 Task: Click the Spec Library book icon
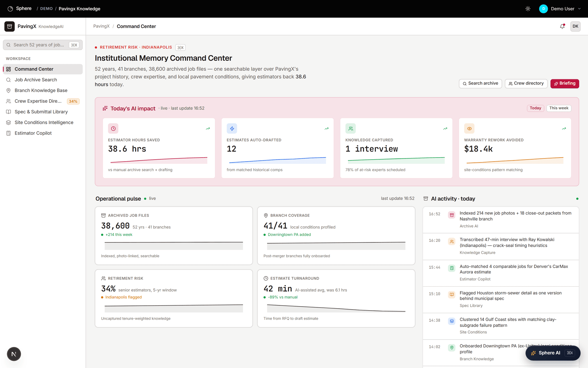pos(9,112)
